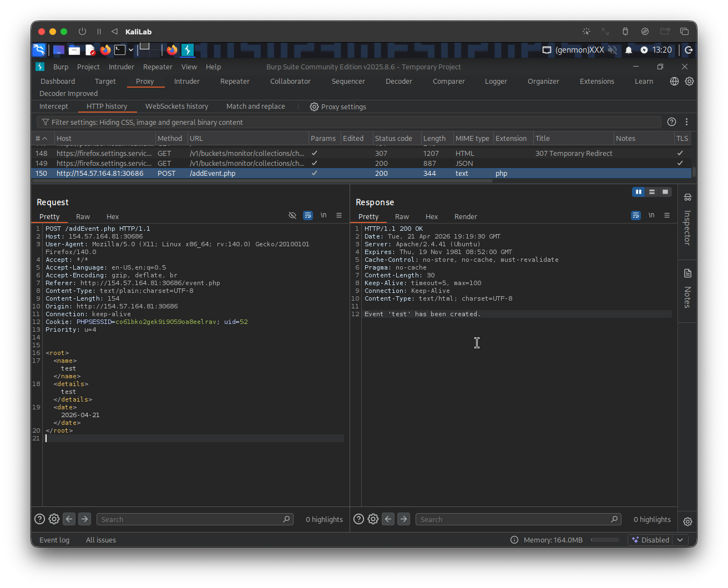Select history row 149 with JSON response
Screen dimensions: 728x588
(x=361, y=164)
